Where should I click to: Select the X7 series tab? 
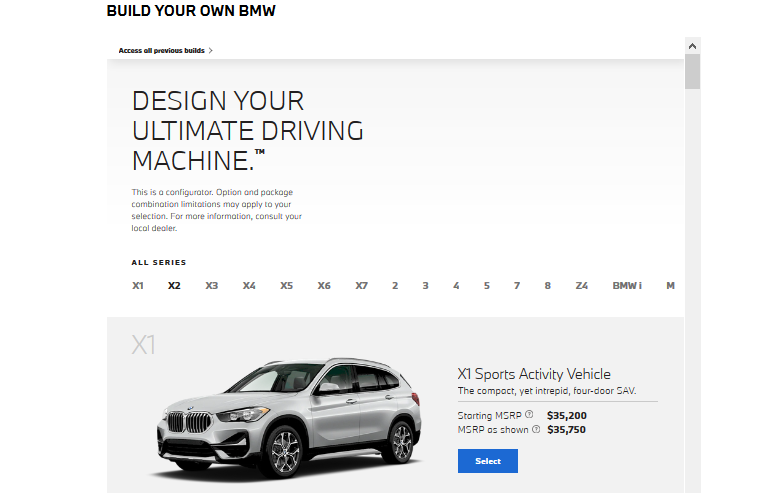(362, 286)
